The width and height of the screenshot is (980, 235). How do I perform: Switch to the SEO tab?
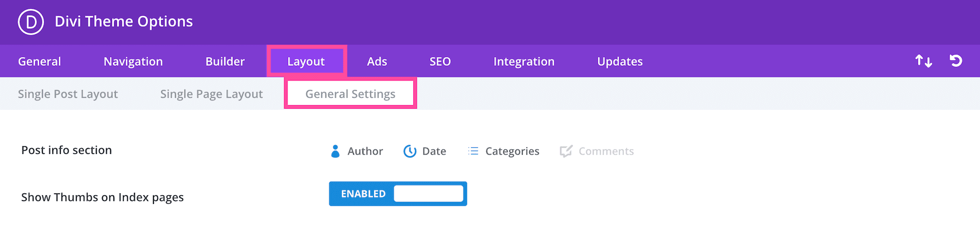tap(440, 61)
